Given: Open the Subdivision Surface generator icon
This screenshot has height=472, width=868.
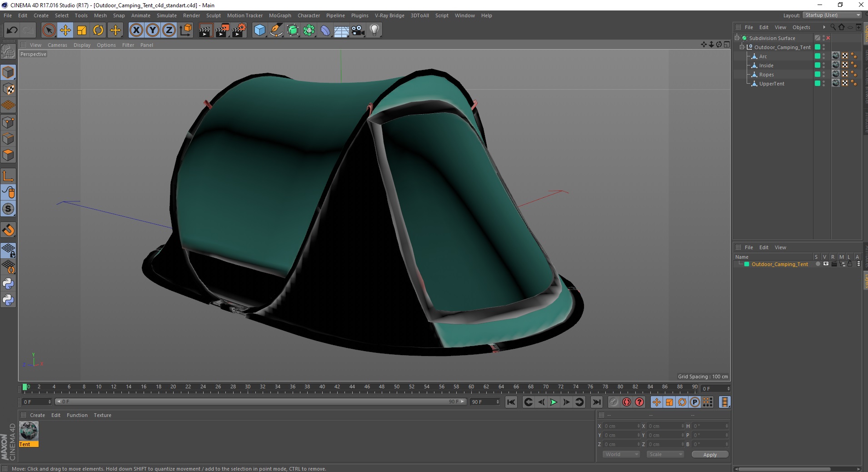Looking at the screenshot, I should point(293,30).
